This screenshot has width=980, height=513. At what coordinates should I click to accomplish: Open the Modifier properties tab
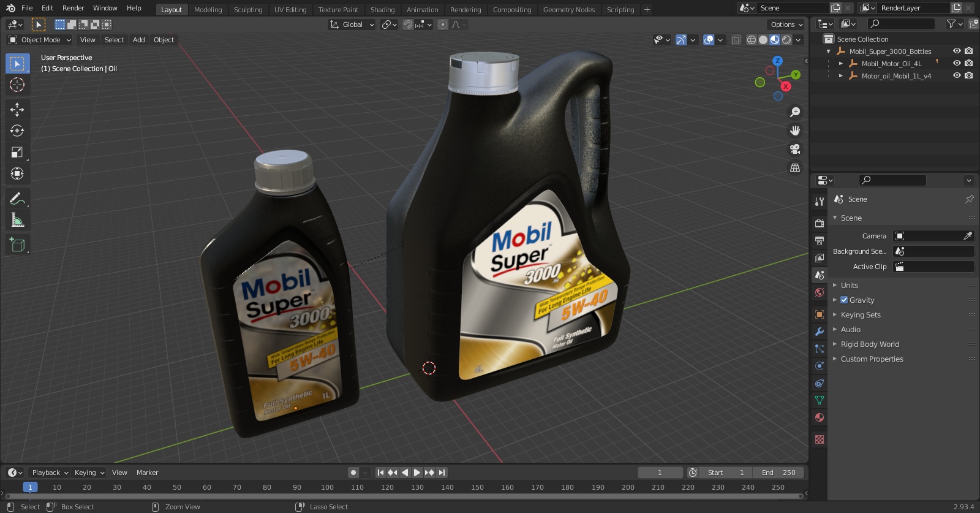coord(820,332)
